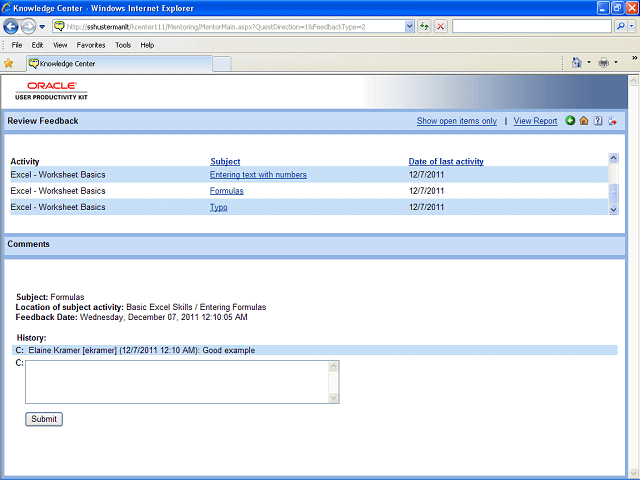Viewport: 640px width, 480px height.
Task: Sort by Date of last activity header
Action: click(x=446, y=161)
